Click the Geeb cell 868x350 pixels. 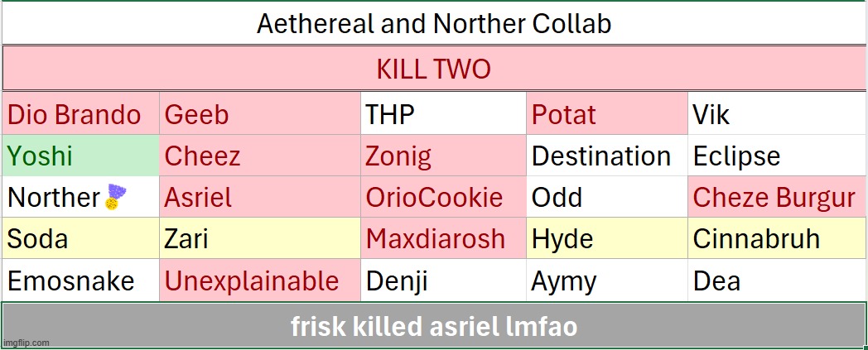coord(259,115)
